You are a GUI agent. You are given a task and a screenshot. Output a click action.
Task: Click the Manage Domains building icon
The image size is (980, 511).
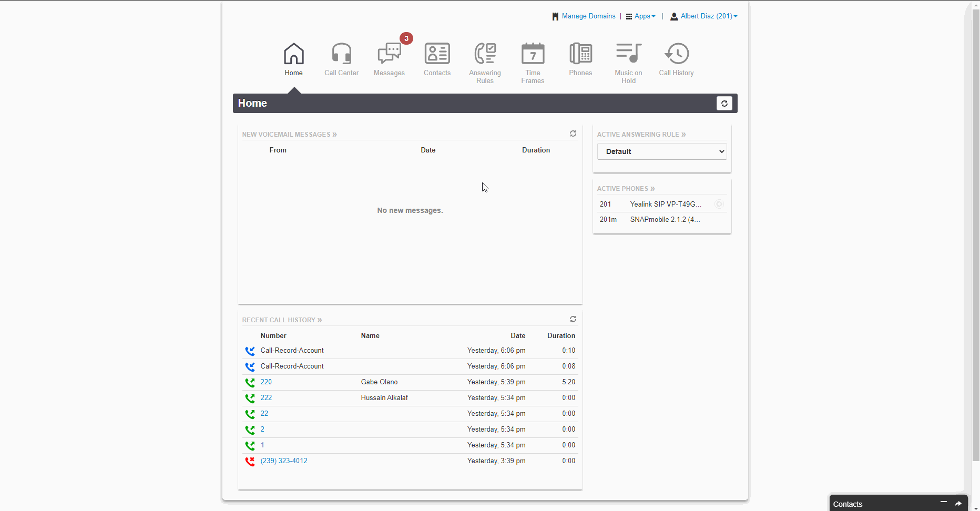point(555,16)
